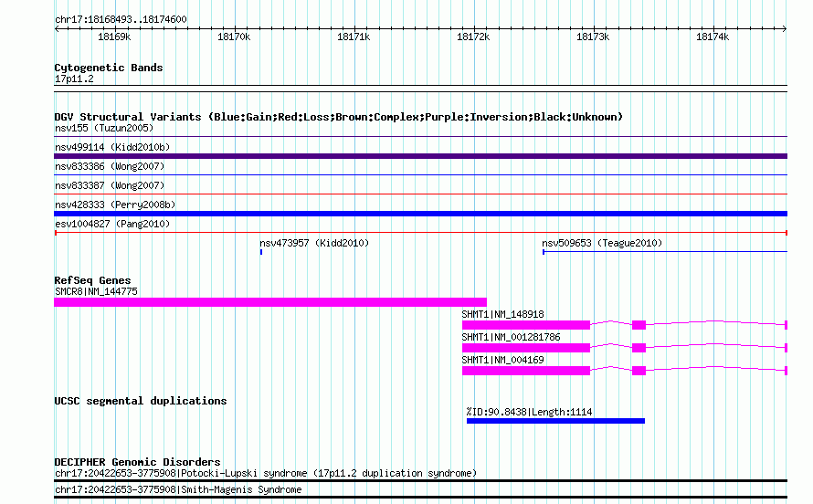Image resolution: width=813 pixels, height=504 pixels.
Task: Click the 18172k ruler mark
Action: pos(473,37)
